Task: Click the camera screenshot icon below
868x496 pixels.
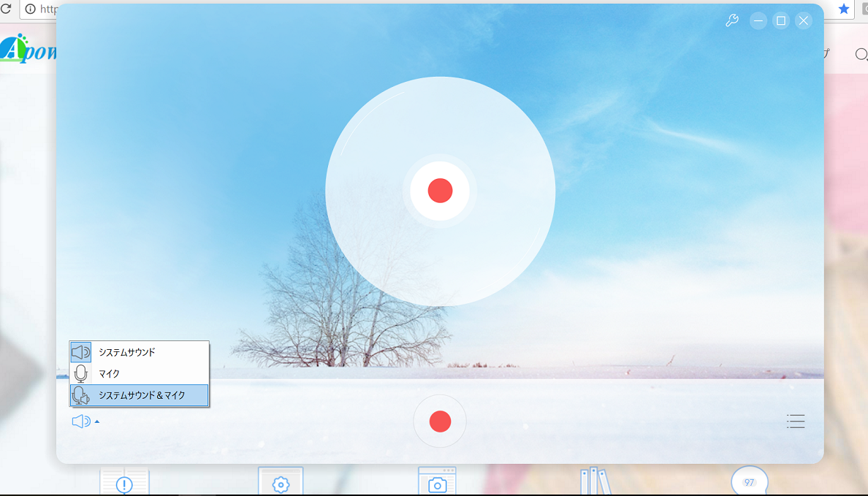Action: pos(437,484)
